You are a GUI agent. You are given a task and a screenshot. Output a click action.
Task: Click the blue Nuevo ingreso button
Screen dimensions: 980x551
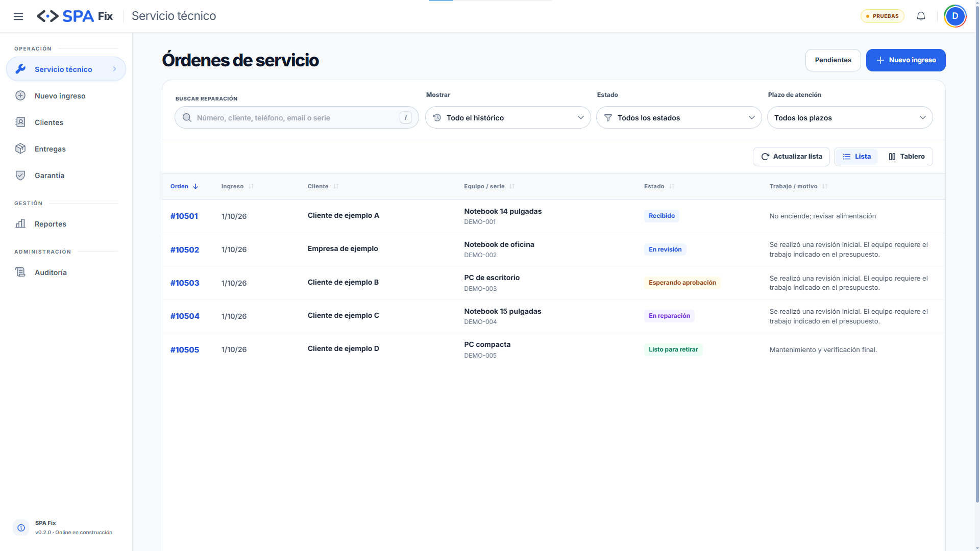[905, 60]
